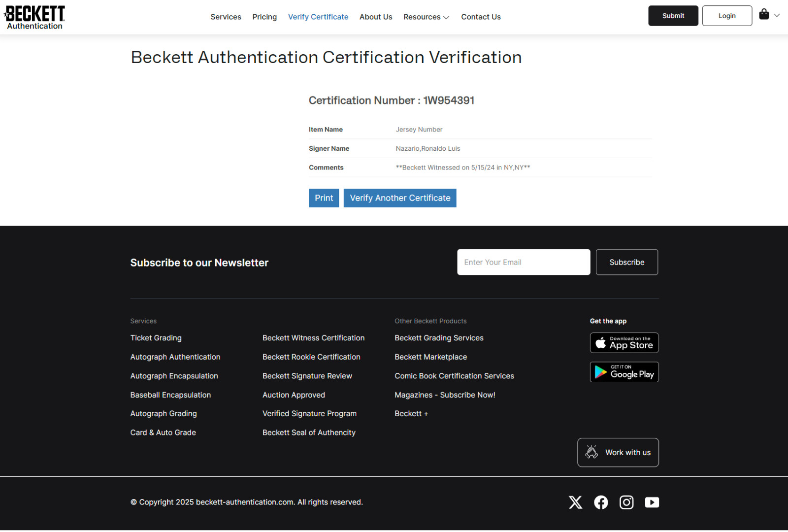Click Verify Another Certificate button
The width and height of the screenshot is (788, 532).
[400, 198]
